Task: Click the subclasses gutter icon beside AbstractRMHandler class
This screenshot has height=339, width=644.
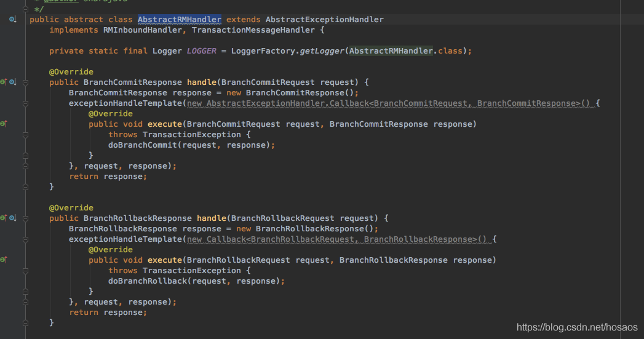Action: (12, 20)
